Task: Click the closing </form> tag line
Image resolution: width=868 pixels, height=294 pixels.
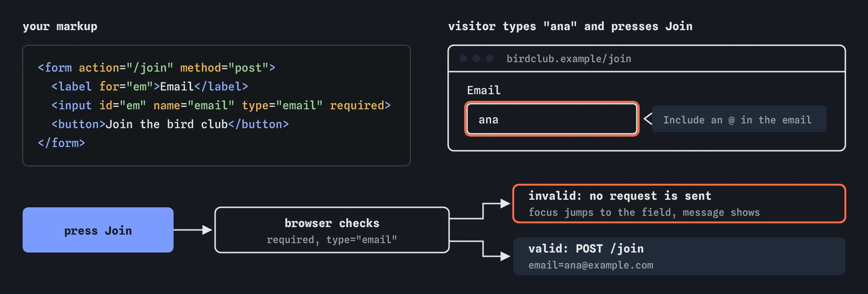Action: coord(61,143)
